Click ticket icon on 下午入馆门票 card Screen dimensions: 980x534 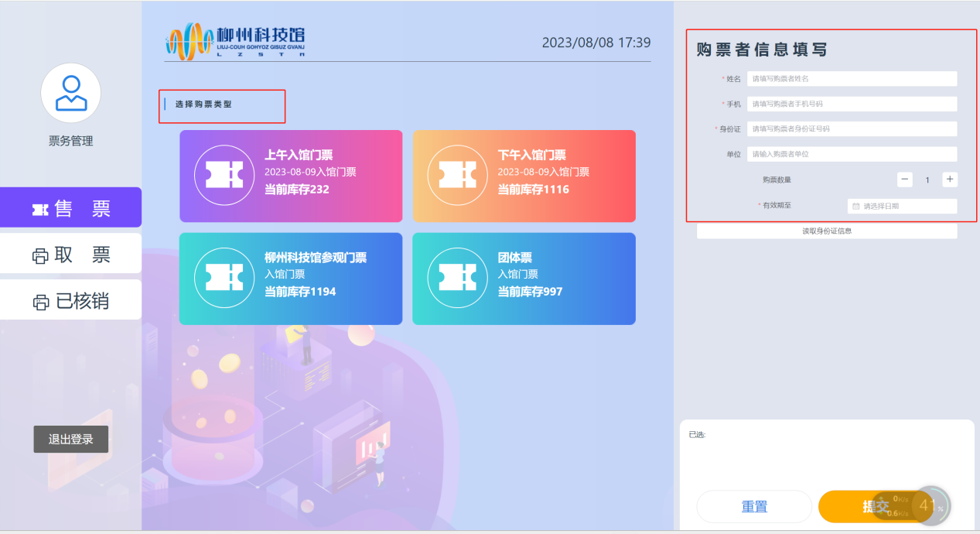456,175
